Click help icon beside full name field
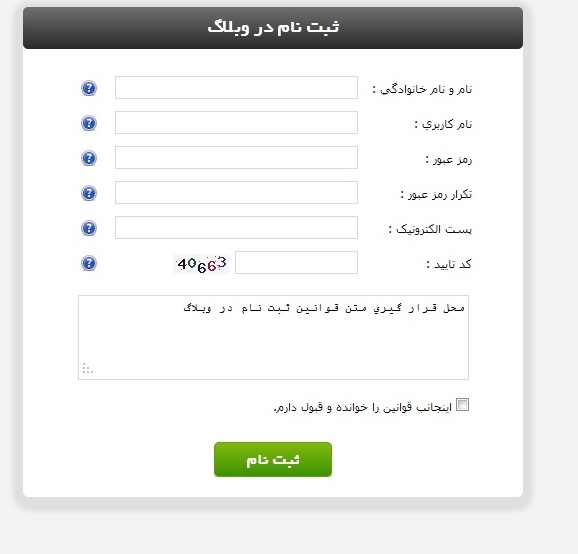The width and height of the screenshot is (578, 554). coord(89,88)
